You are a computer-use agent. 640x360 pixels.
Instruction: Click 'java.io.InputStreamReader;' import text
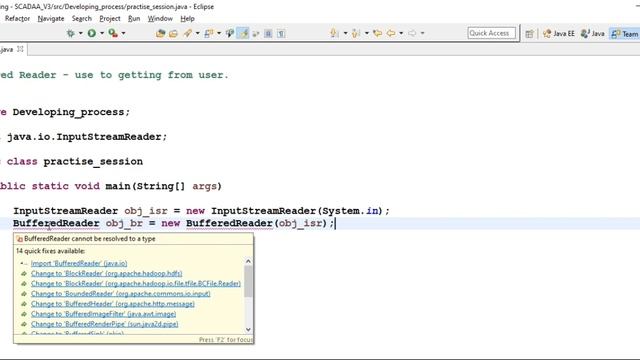(87, 137)
